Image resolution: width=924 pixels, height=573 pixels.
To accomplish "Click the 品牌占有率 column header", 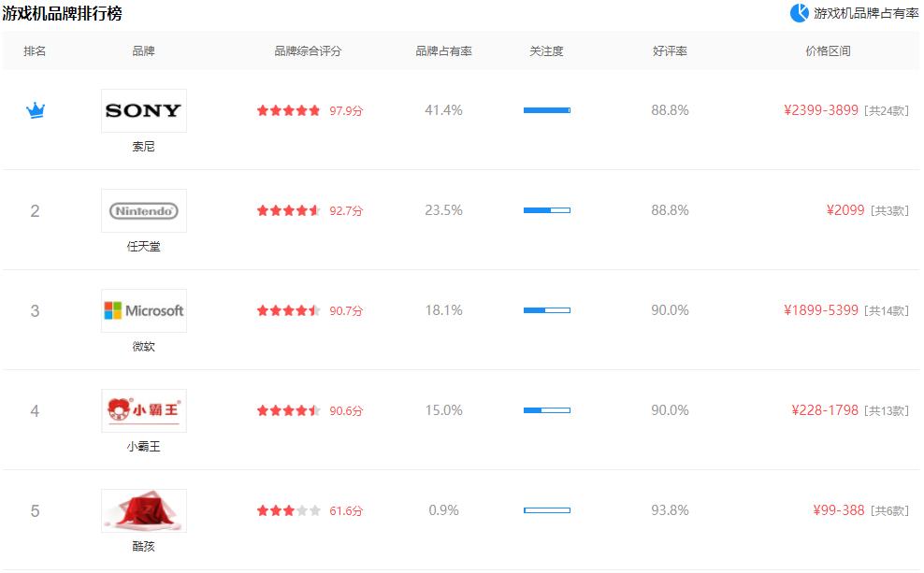I will [443, 51].
